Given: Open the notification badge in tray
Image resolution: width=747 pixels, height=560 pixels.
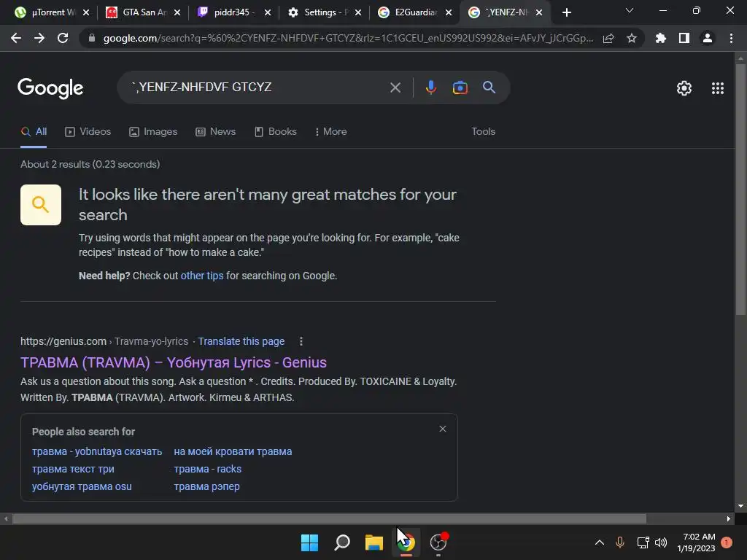Looking at the screenshot, I should coord(727,542).
